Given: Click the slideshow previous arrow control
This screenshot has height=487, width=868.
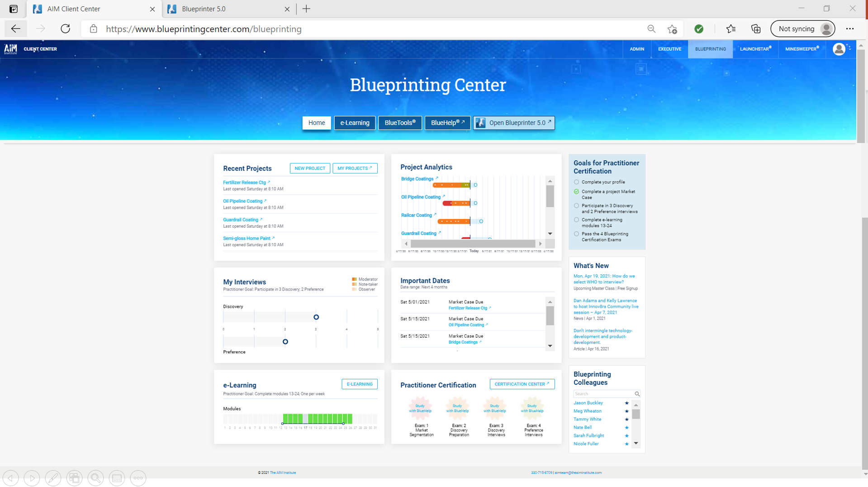Looking at the screenshot, I should [11, 478].
